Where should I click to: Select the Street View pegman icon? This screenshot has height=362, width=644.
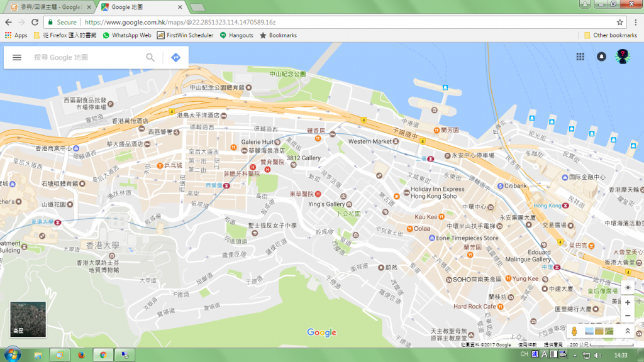(575, 331)
